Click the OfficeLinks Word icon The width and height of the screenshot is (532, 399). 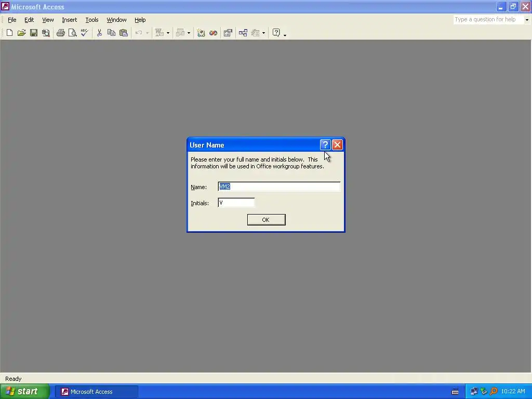pyautogui.click(x=159, y=33)
